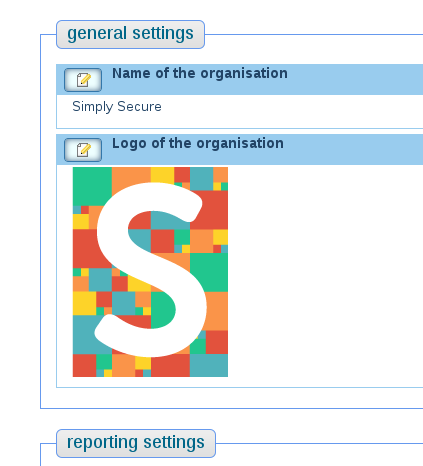423x466 pixels.
Task: Click the 'Logo of the organisation' label
Action: [198, 143]
